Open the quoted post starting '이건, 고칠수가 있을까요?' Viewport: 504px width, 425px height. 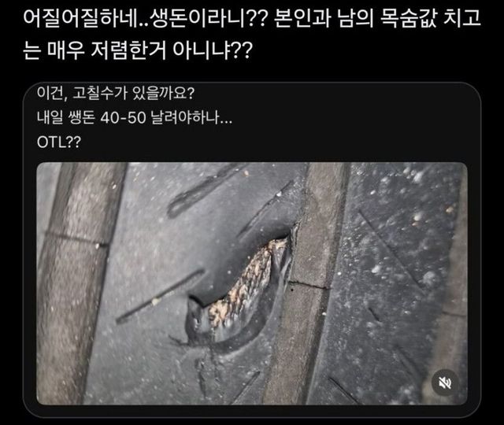(252, 249)
